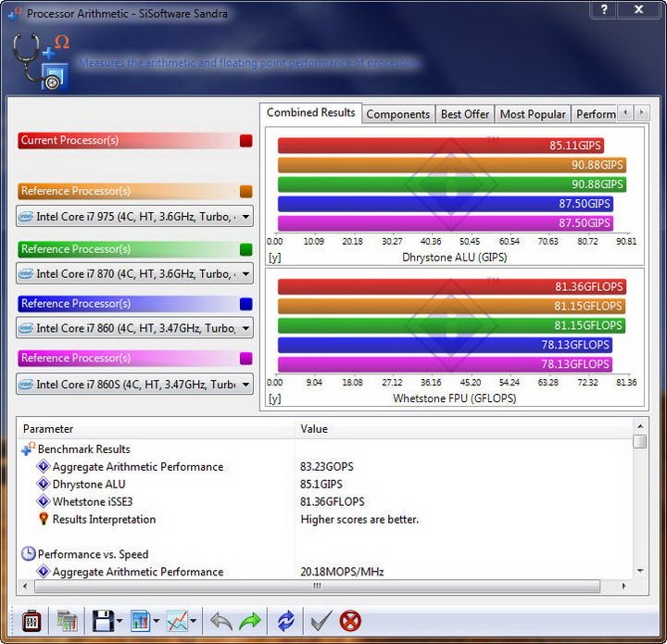Open the Intel Core i7 860 processor dropdown
Viewport: 667px width, 644px height.
pyautogui.click(x=134, y=328)
